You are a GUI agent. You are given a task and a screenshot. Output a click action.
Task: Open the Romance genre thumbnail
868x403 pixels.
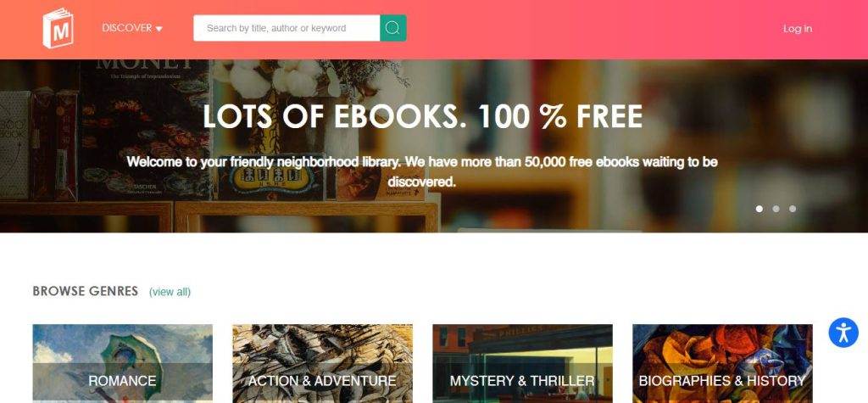pyautogui.click(x=122, y=364)
